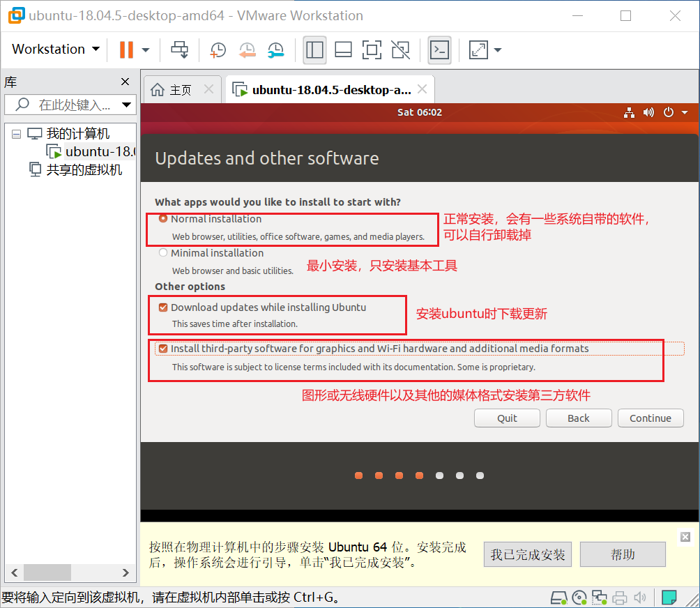
Task: Click the sound card status icon
Action: [640, 598]
